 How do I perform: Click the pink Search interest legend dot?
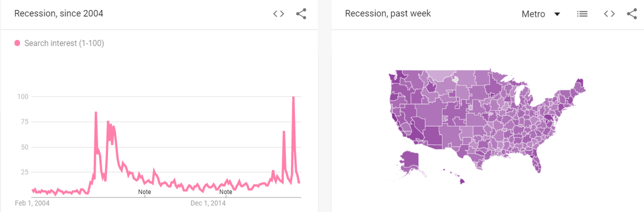point(17,43)
